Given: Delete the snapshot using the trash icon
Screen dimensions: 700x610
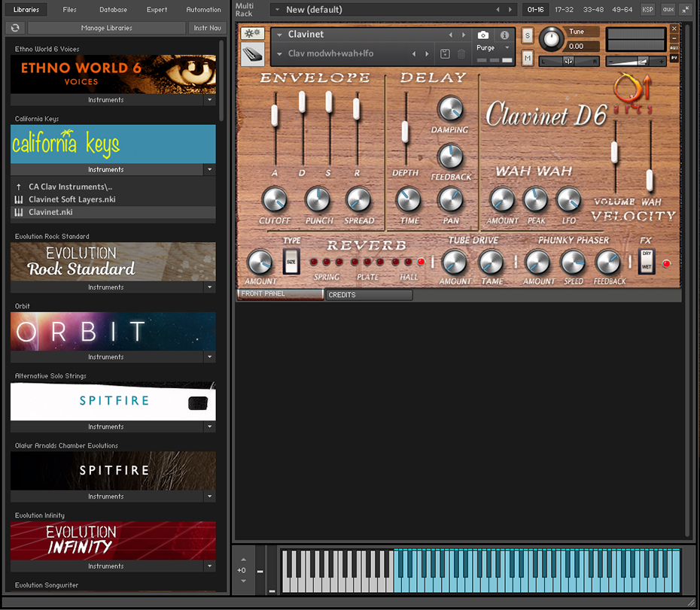Looking at the screenshot, I should pyautogui.click(x=461, y=53).
